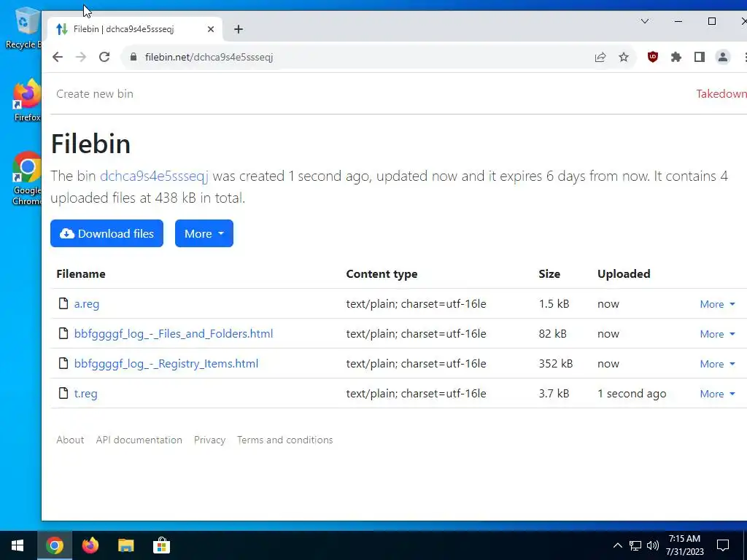Share this page via share icon

coord(600,57)
